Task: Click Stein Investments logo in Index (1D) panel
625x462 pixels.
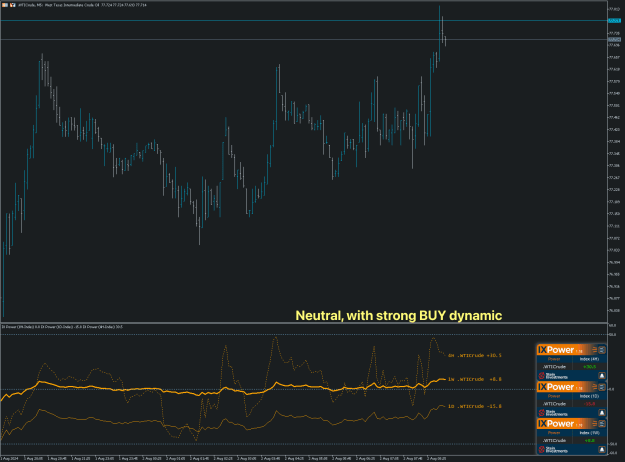Action: click(x=553, y=413)
